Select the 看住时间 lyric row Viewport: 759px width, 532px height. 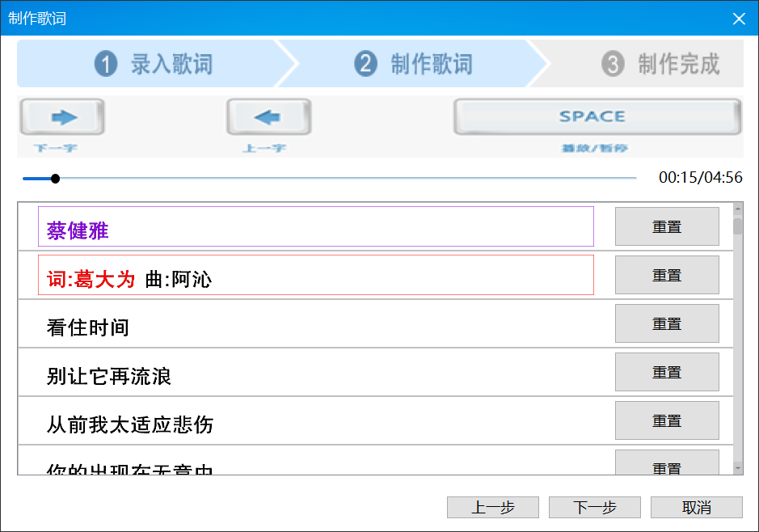pos(315,325)
